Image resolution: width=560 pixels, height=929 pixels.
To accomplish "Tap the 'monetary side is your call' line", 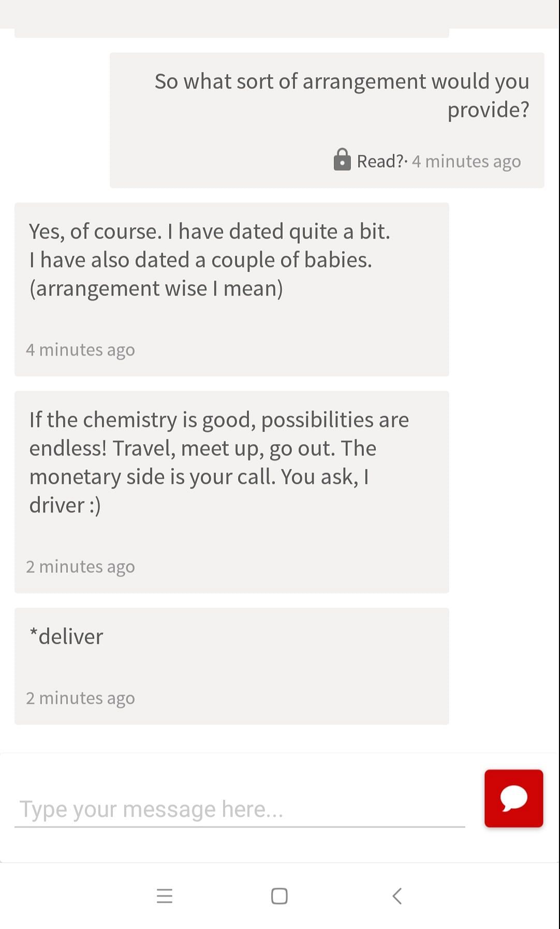I will click(x=199, y=477).
